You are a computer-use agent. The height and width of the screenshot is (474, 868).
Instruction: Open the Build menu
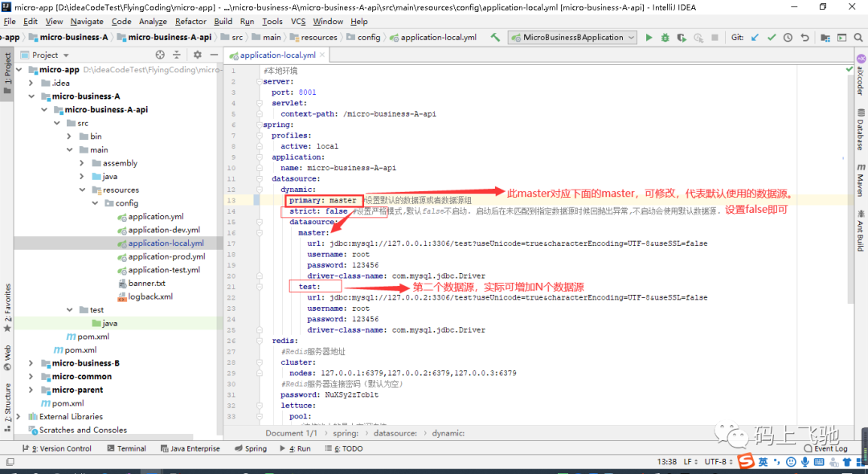[x=223, y=21]
